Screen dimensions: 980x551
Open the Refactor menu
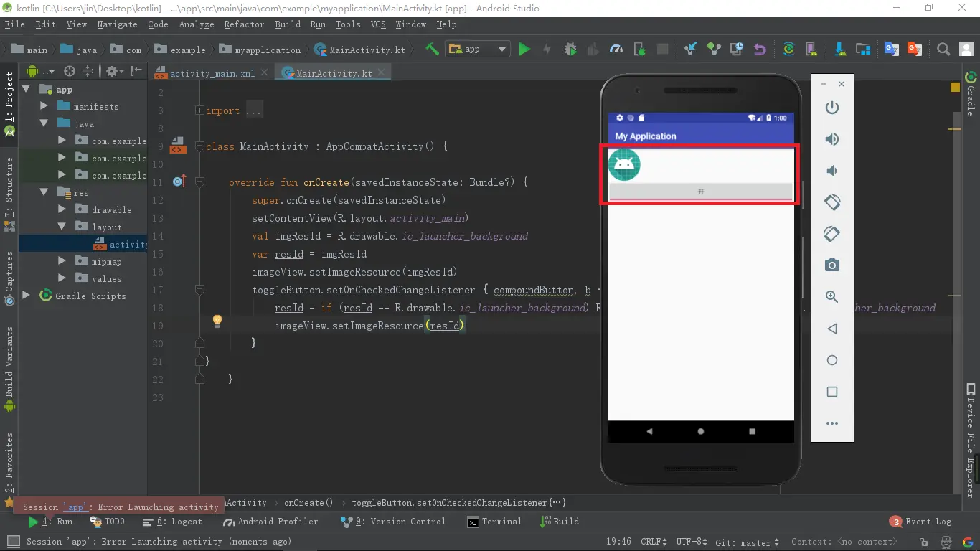tap(244, 24)
